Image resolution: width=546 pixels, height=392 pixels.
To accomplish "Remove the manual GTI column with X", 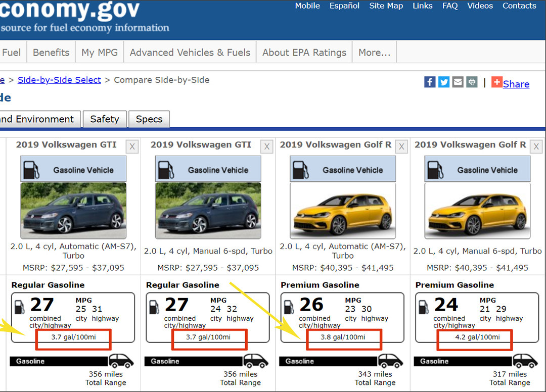I will (267, 146).
